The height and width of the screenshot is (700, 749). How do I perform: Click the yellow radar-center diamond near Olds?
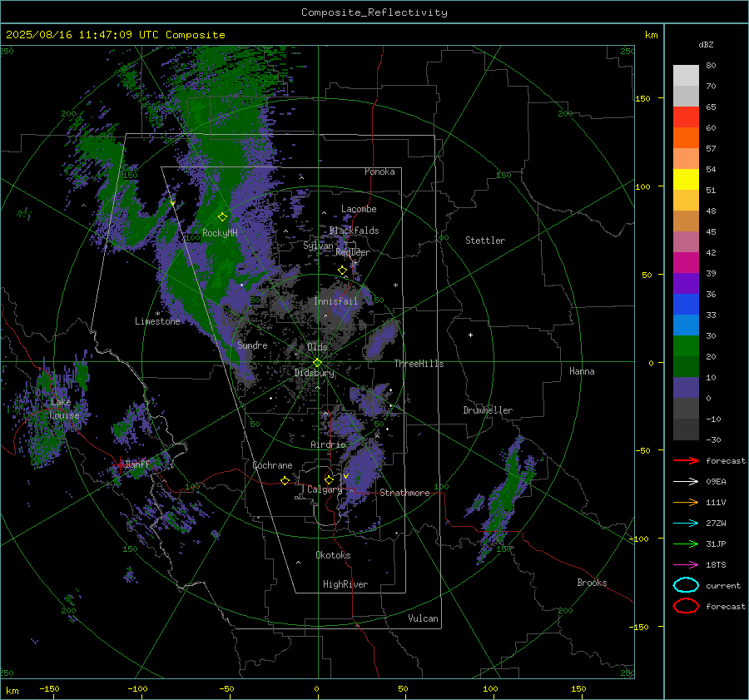point(317,363)
